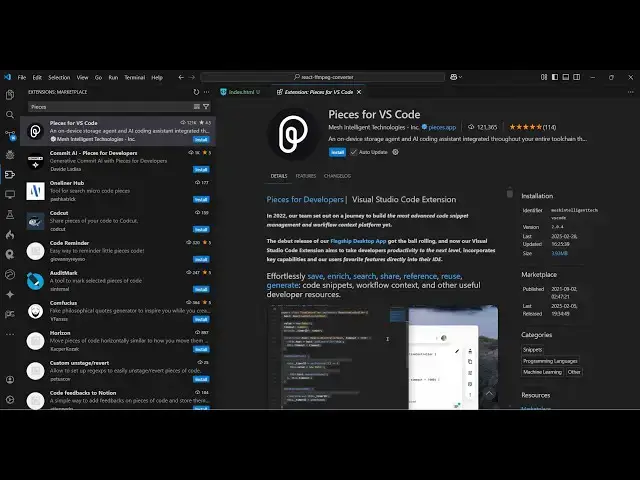Open the Pieces for Developers heading link
The image size is (640, 480).
(x=305, y=200)
